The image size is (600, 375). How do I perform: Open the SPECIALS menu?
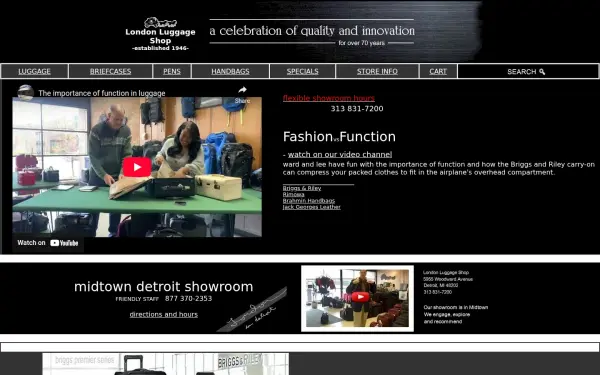point(303,71)
